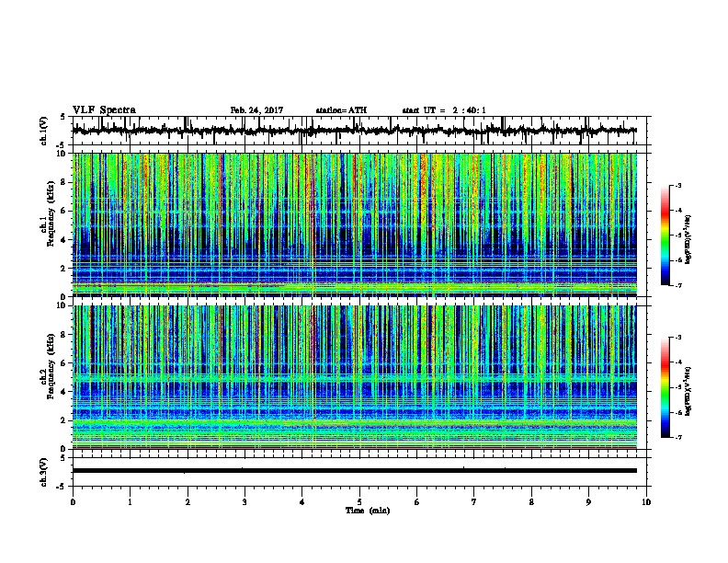Click the 'VLF Spectra' title text
Screen dimensions: 728x563
coord(104,110)
